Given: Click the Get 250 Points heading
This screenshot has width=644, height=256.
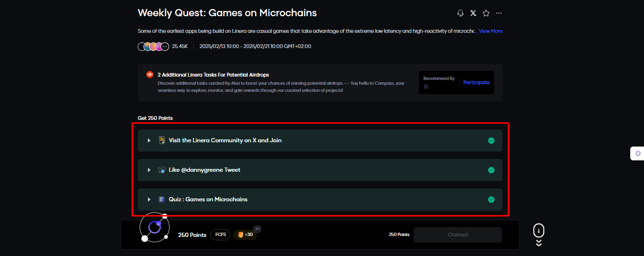Looking at the screenshot, I should point(155,118).
